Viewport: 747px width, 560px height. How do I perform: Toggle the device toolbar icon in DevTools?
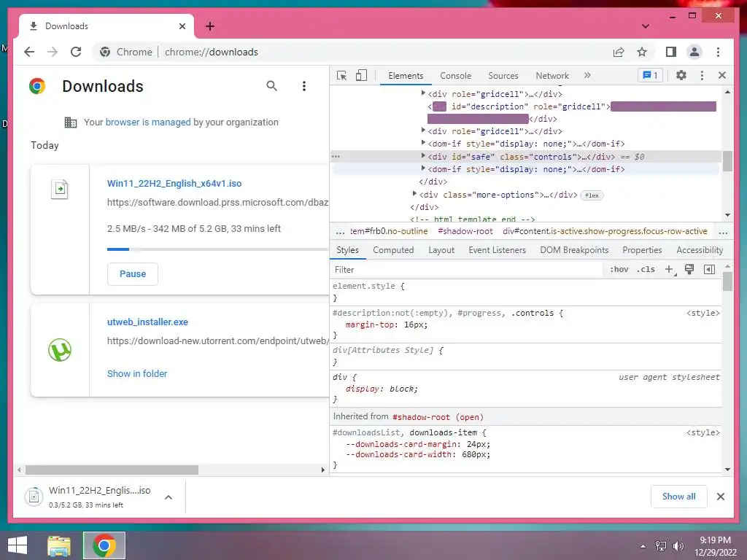point(361,75)
